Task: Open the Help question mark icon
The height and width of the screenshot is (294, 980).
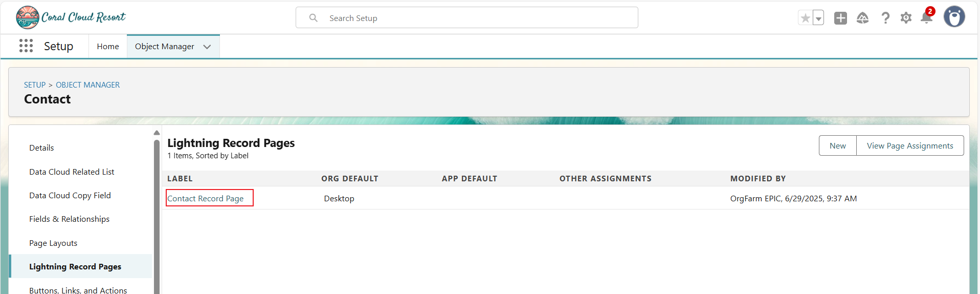Action: [x=885, y=18]
